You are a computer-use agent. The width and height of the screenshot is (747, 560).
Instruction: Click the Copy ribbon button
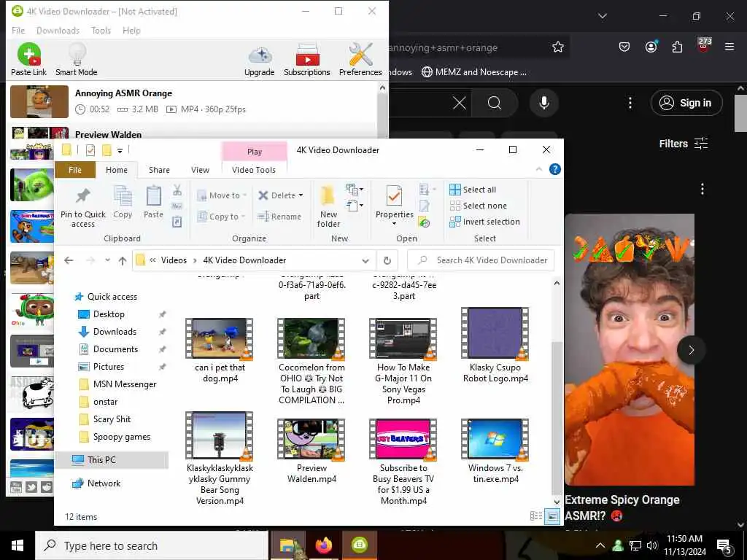coord(123,203)
